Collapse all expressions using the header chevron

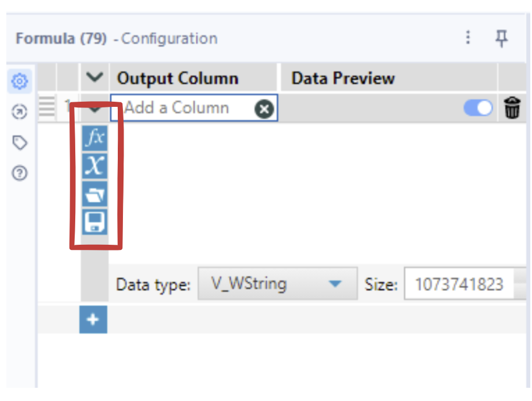(x=95, y=78)
